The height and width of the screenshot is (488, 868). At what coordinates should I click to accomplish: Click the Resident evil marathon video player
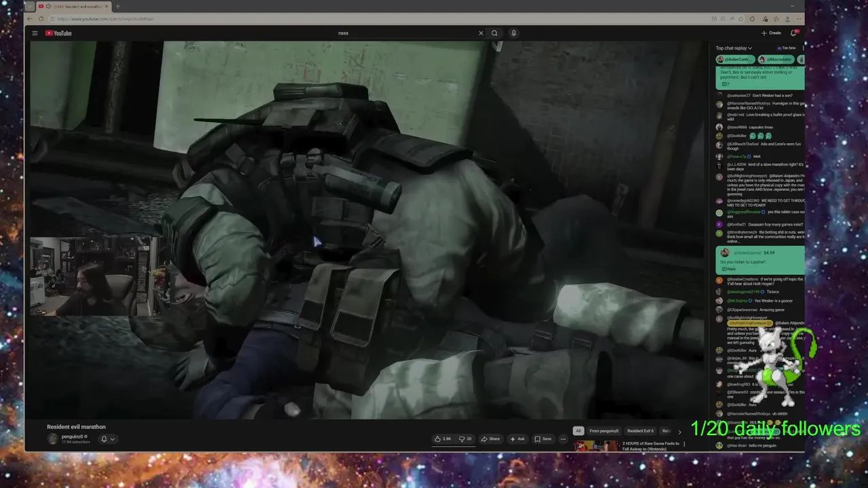pyautogui.click(x=367, y=230)
